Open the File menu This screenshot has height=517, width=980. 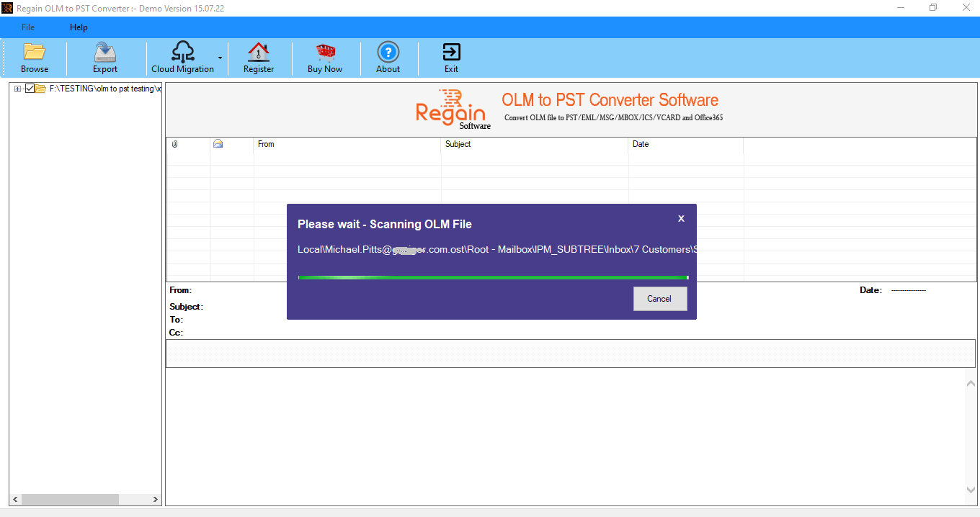click(x=27, y=27)
